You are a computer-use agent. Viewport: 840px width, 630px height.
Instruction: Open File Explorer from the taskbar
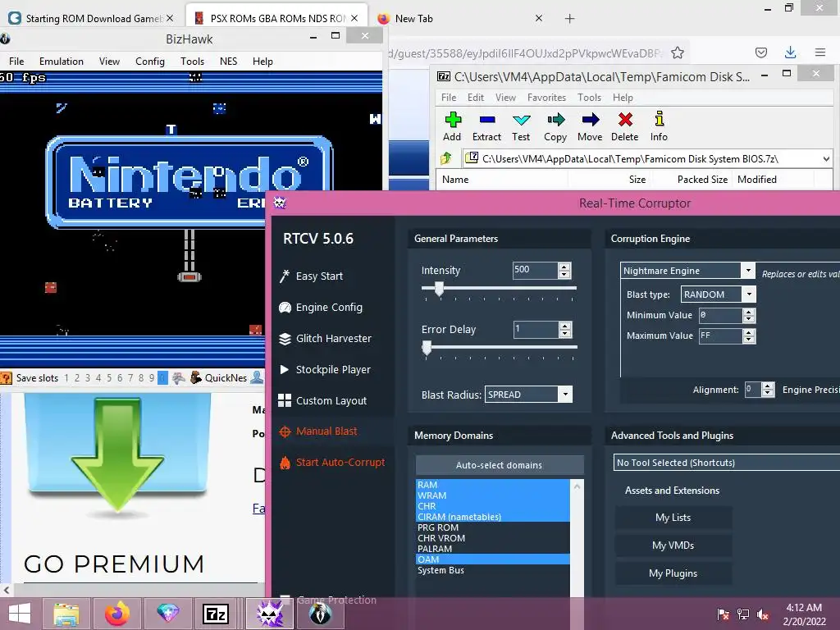66,614
